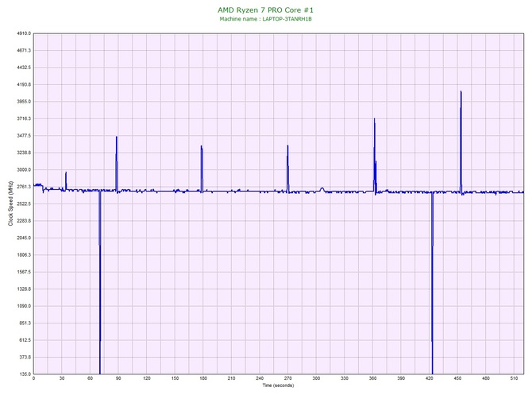Click the 4432.5 y-axis value
This screenshot has height=399, width=532.
(x=24, y=68)
